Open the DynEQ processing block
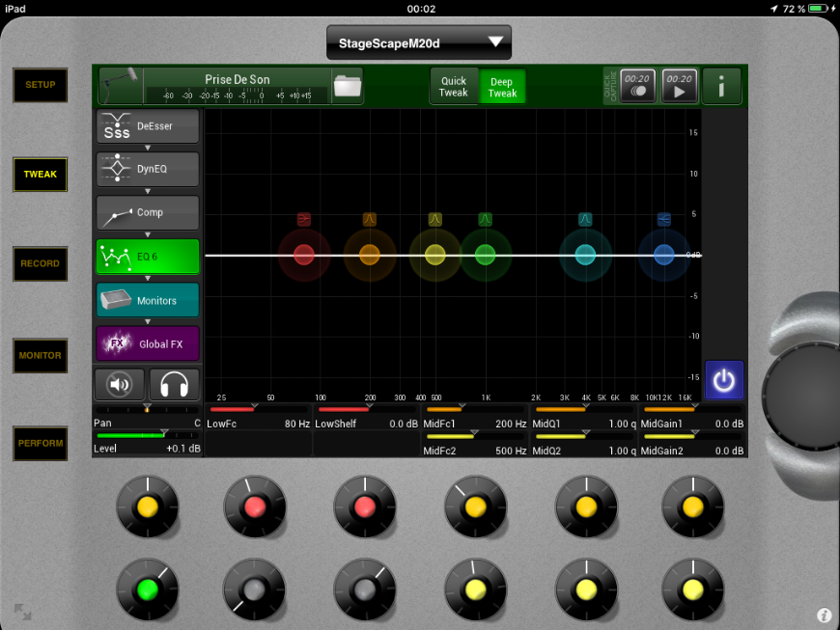This screenshot has height=630, width=840. tap(148, 169)
